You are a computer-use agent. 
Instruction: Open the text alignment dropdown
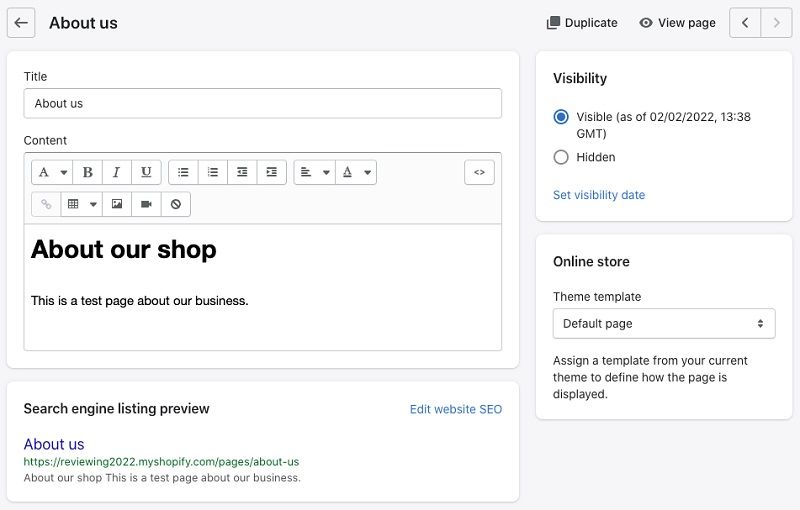click(x=314, y=172)
